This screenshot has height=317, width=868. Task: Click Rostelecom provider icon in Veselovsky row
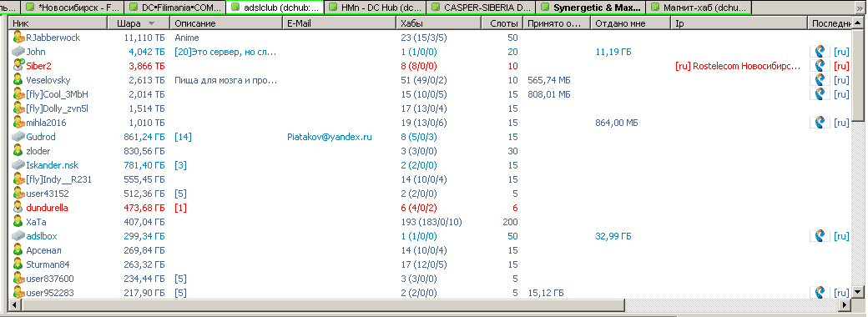(x=820, y=80)
